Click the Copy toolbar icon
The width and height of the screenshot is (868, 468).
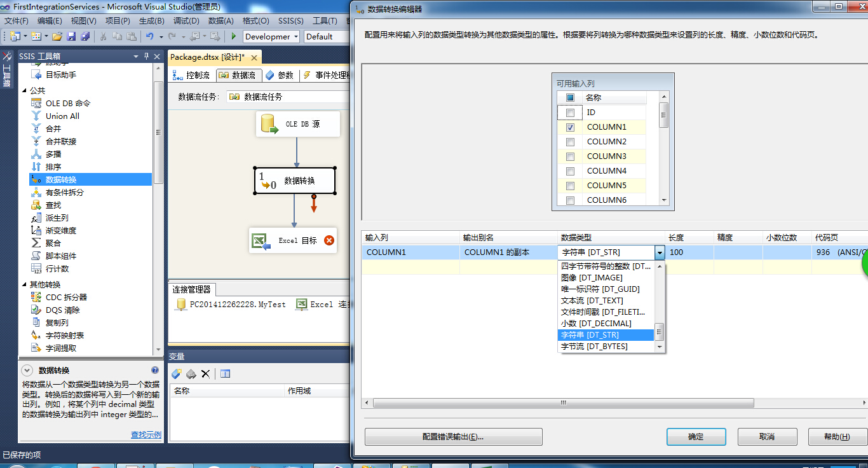pos(118,36)
